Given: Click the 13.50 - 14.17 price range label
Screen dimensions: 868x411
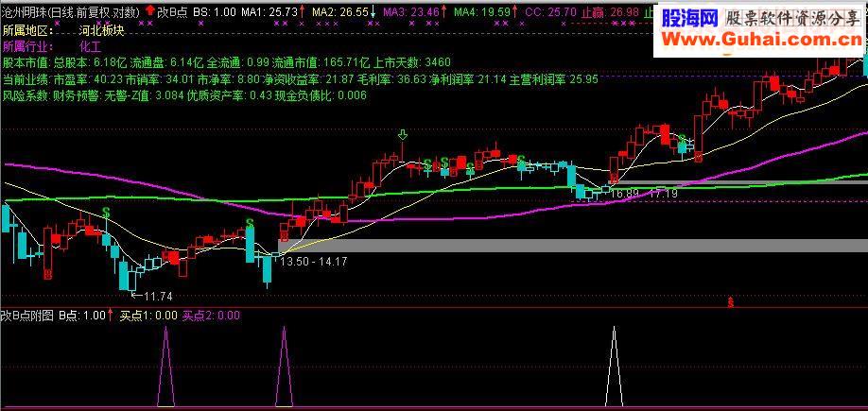Looking at the screenshot, I should (314, 262).
